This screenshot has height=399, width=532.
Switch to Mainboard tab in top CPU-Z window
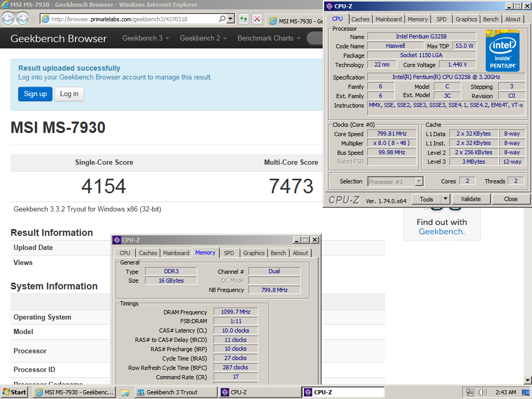tap(389, 19)
